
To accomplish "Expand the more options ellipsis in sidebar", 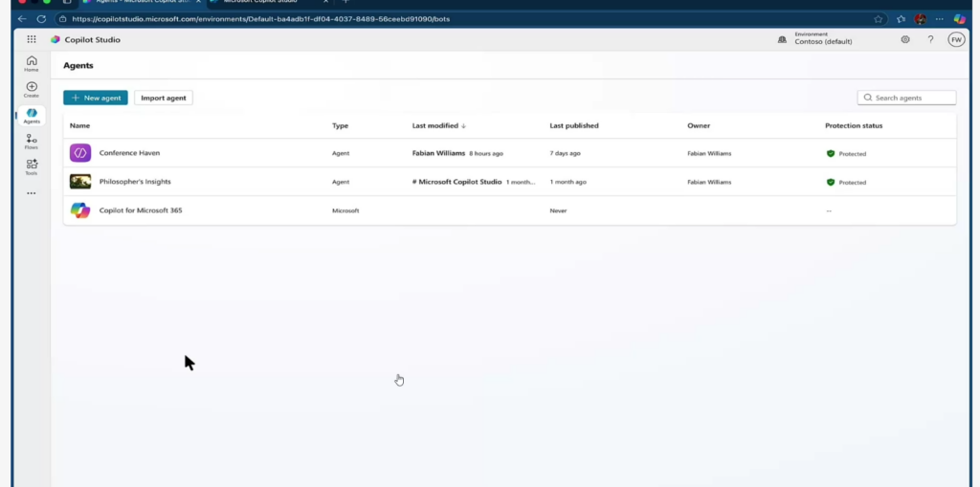I will click(x=32, y=193).
